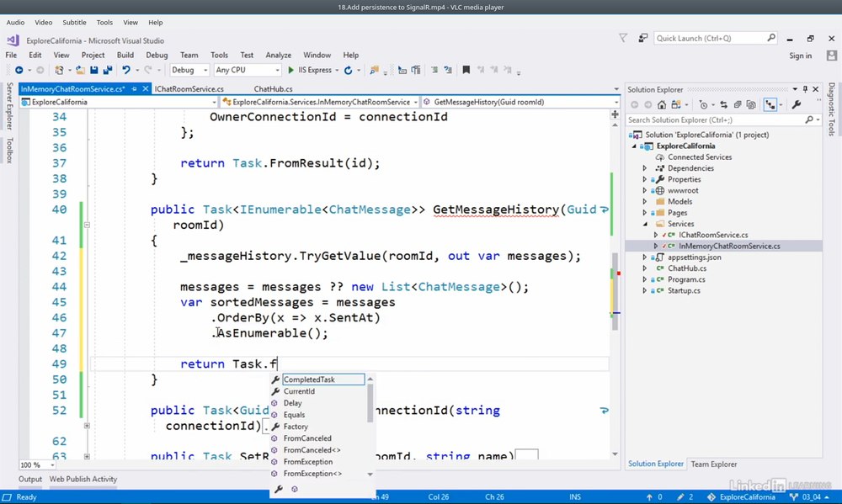The height and width of the screenshot is (504, 842).
Task: Open the Any CPU platform dropdown
Action: (246, 71)
